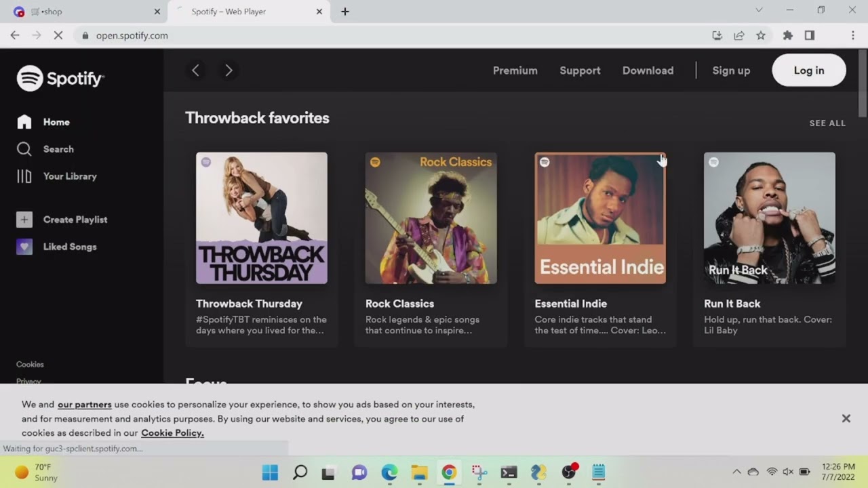
Task: Open the Chrome three-dot menu
Action: tap(853, 35)
